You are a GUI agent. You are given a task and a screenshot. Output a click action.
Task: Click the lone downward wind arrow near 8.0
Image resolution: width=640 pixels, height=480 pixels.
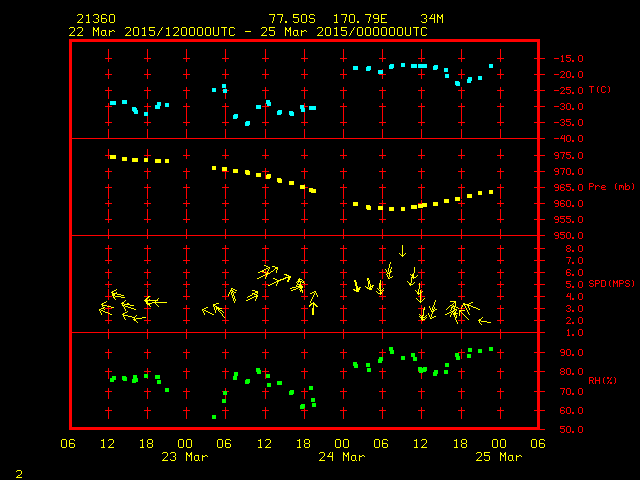[402, 251]
